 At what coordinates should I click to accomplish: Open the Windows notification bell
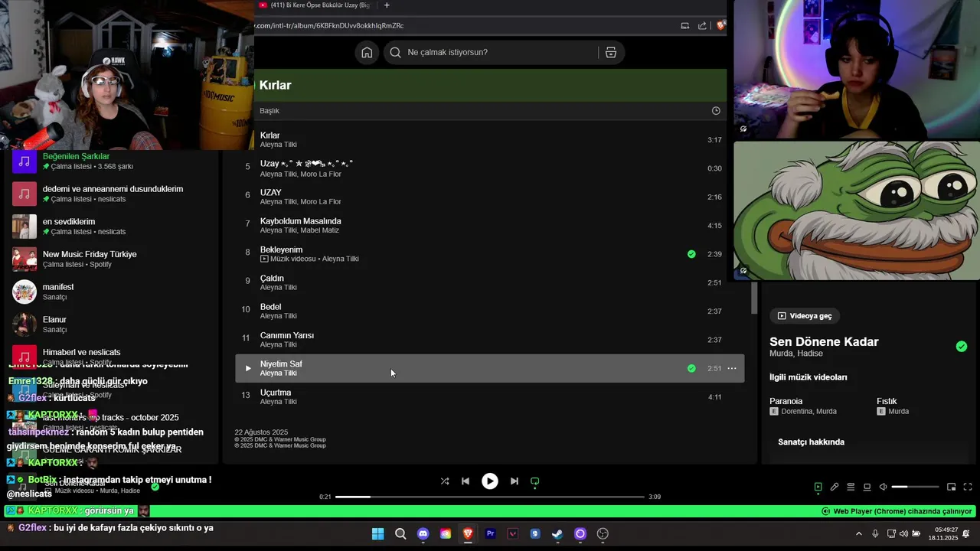click(966, 534)
